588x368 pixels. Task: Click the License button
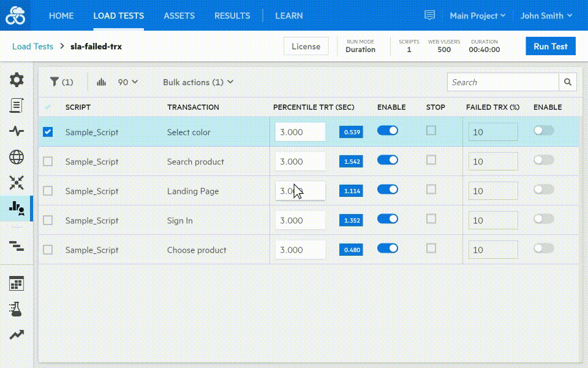point(306,47)
